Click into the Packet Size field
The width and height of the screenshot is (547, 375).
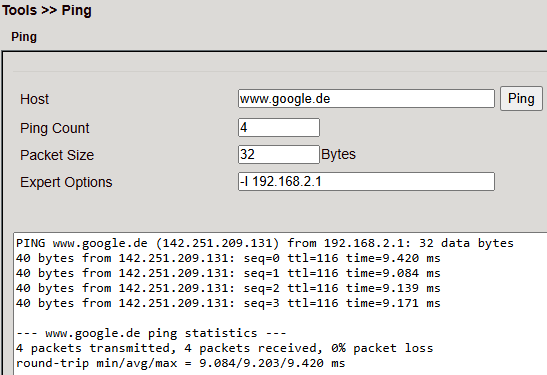pos(279,154)
